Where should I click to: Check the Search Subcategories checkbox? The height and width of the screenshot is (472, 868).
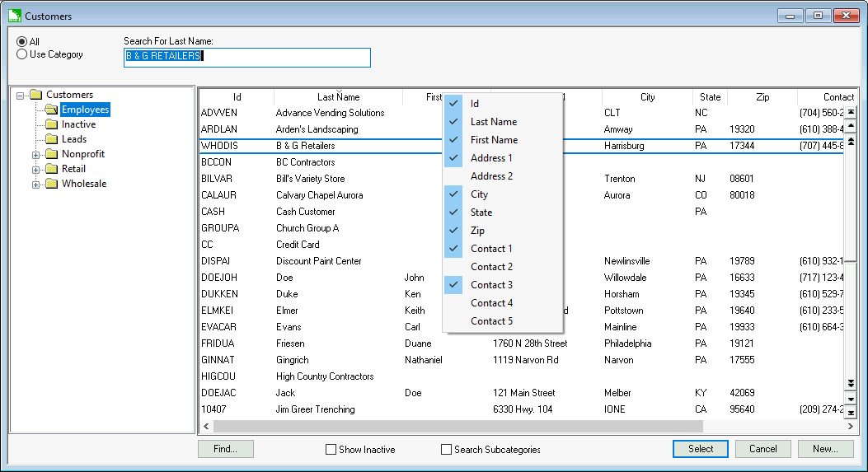coord(447,450)
